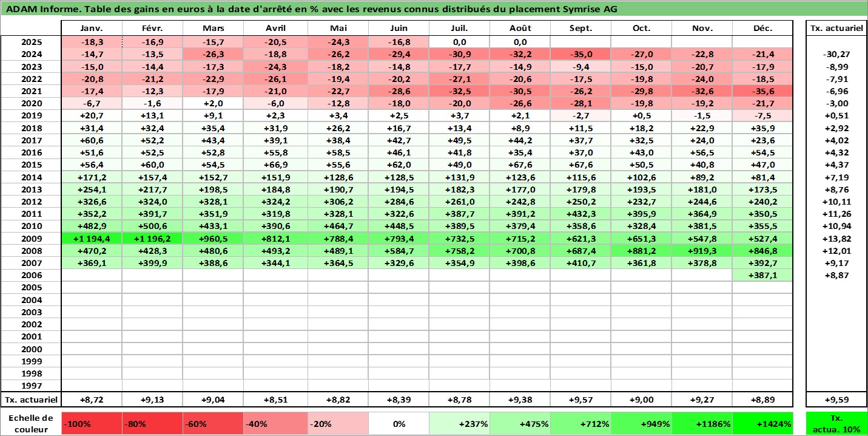Click the 1997 row label
This screenshot has height=436, width=868.
31,386
